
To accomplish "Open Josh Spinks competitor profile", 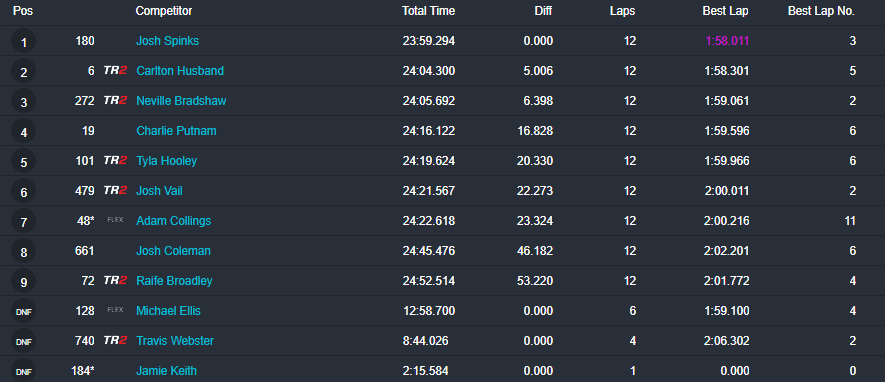I will click(x=168, y=41).
